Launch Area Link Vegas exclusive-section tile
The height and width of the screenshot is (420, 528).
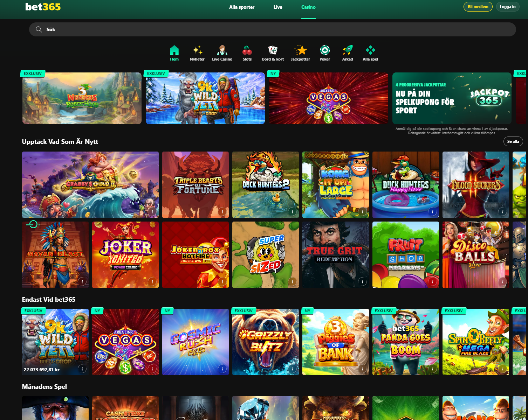click(125, 342)
